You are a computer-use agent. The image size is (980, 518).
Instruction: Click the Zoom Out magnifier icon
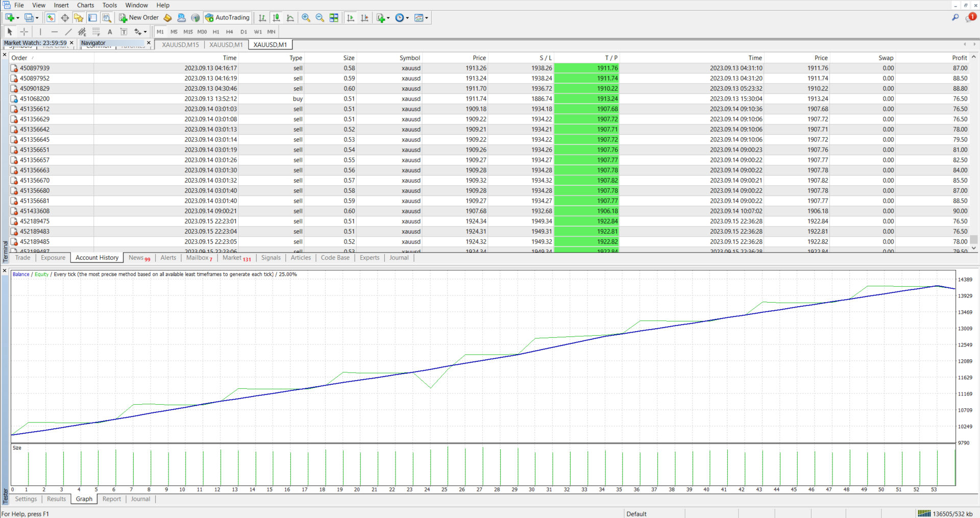click(320, 18)
